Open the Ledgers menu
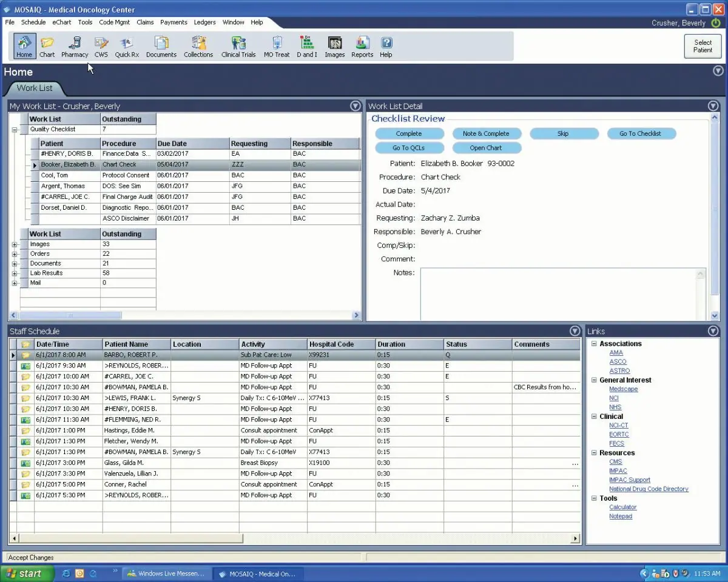The image size is (728, 582). (204, 22)
